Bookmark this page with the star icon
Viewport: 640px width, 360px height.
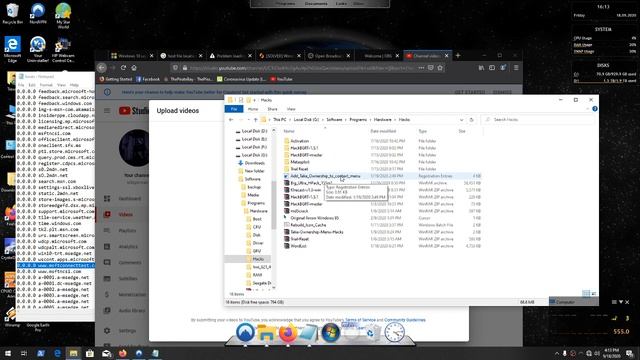coord(440,68)
